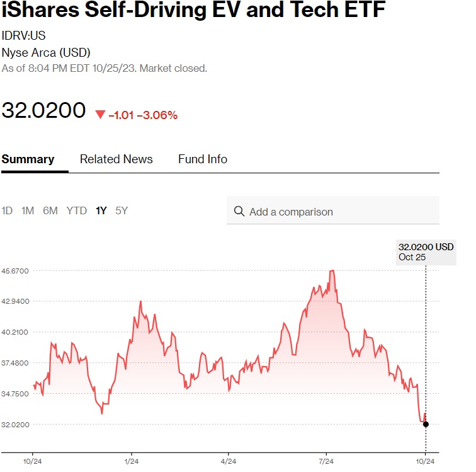This screenshot has height=472, width=476.
Task: Select the 1Y chart range
Action: [101, 211]
